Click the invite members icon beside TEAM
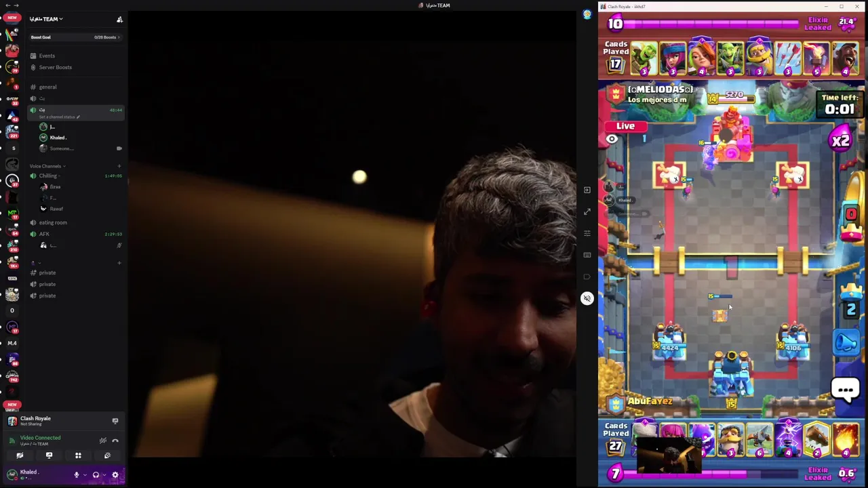868x488 pixels. [x=119, y=20]
